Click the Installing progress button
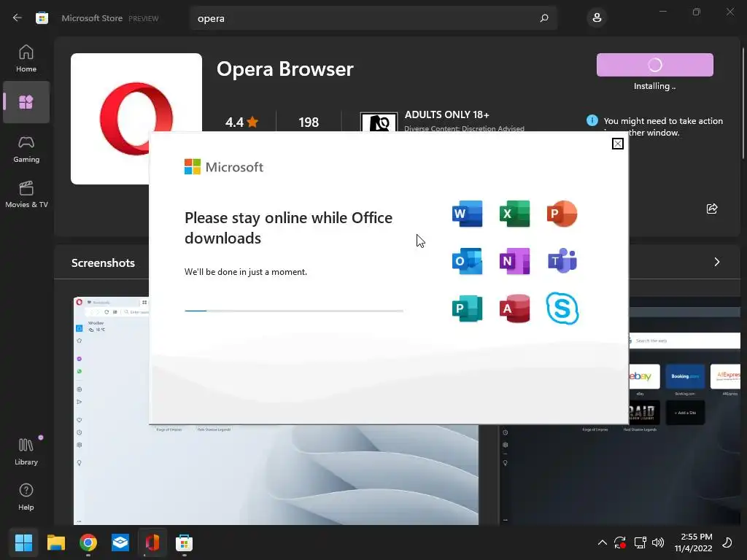The image size is (747, 560). coord(654,65)
